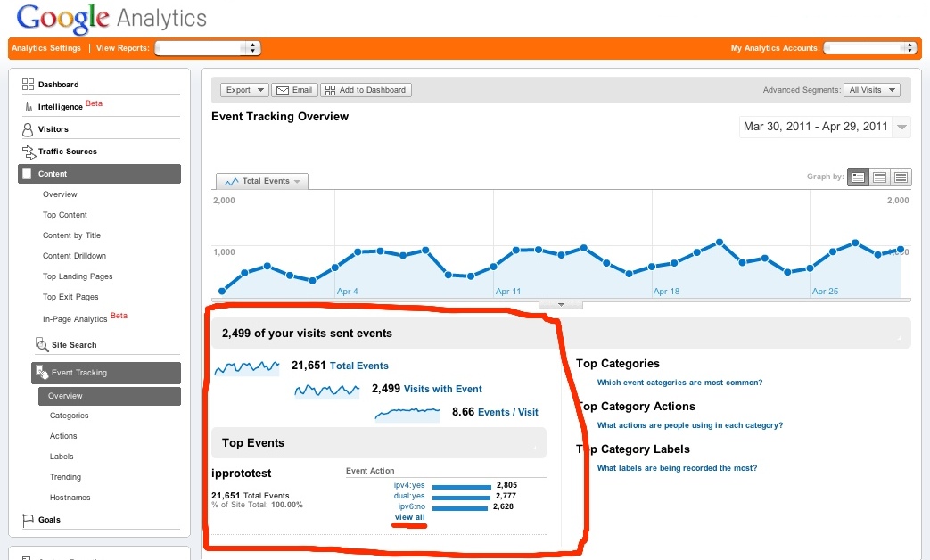Open the Analytics Settings link

pyautogui.click(x=46, y=48)
